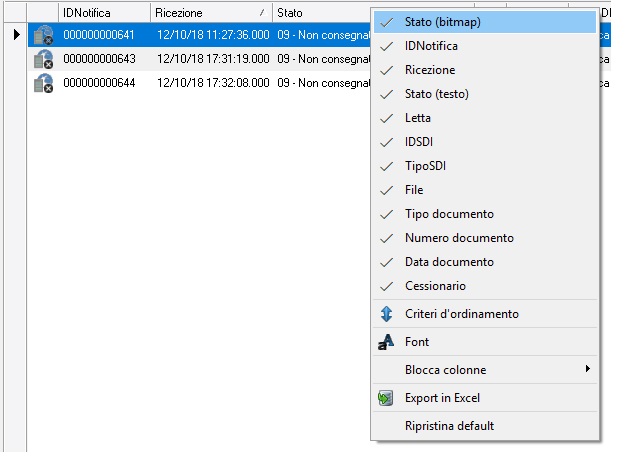Select Ripristina default menu entry
The width and height of the screenshot is (643, 456).
click(449, 426)
